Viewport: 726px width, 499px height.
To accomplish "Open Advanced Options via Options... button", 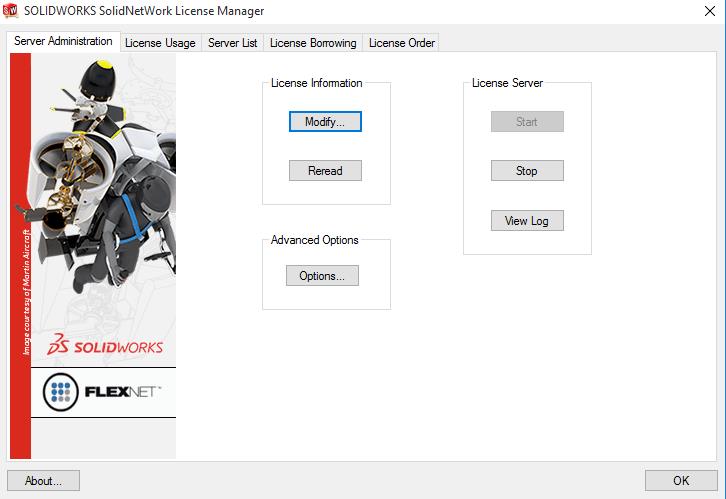I will pos(322,276).
